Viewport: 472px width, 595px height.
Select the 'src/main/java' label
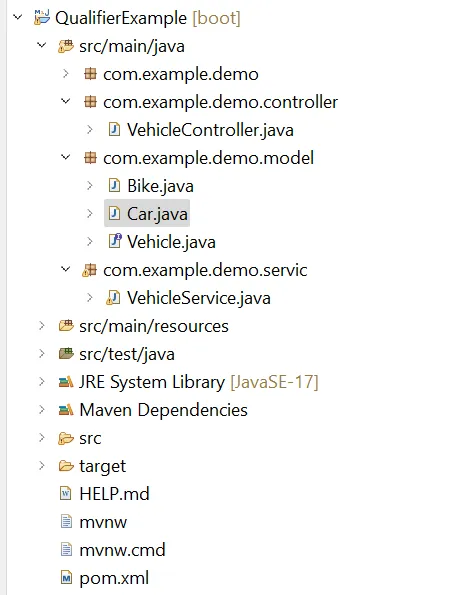(x=132, y=46)
